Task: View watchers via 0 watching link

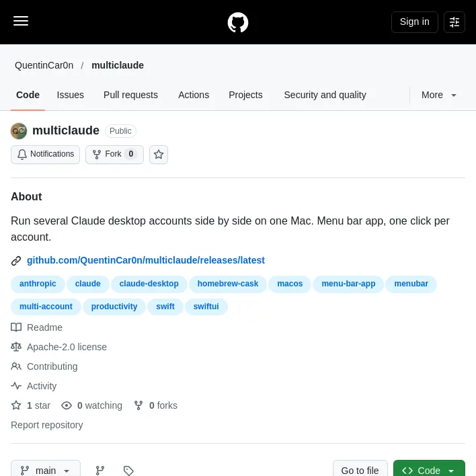Action: 100,405
